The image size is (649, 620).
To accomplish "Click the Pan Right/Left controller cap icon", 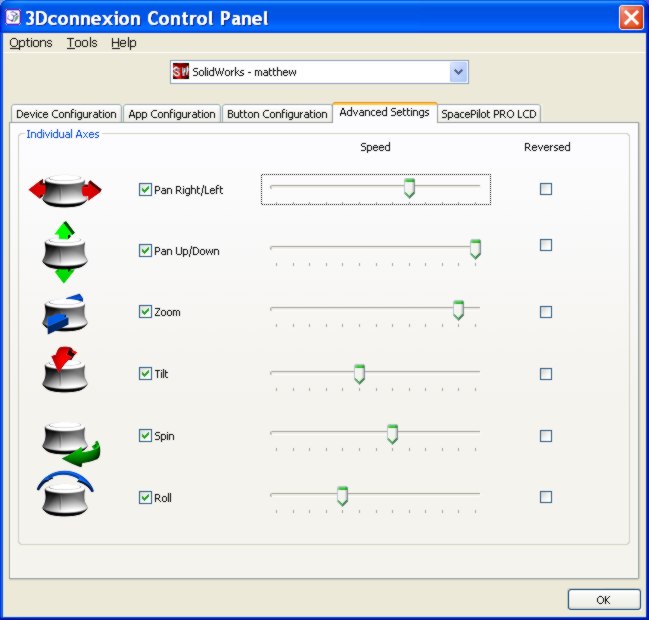I will point(65,190).
